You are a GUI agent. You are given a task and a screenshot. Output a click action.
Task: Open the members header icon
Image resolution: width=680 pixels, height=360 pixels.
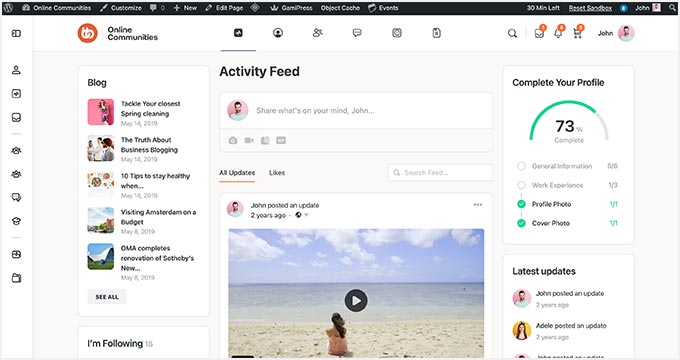coord(318,33)
